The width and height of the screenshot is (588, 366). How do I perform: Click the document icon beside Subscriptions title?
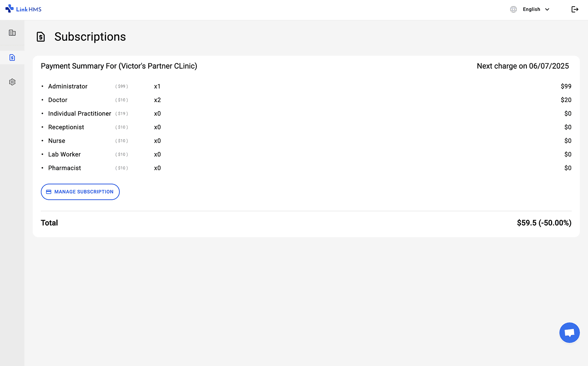(x=41, y=37)
